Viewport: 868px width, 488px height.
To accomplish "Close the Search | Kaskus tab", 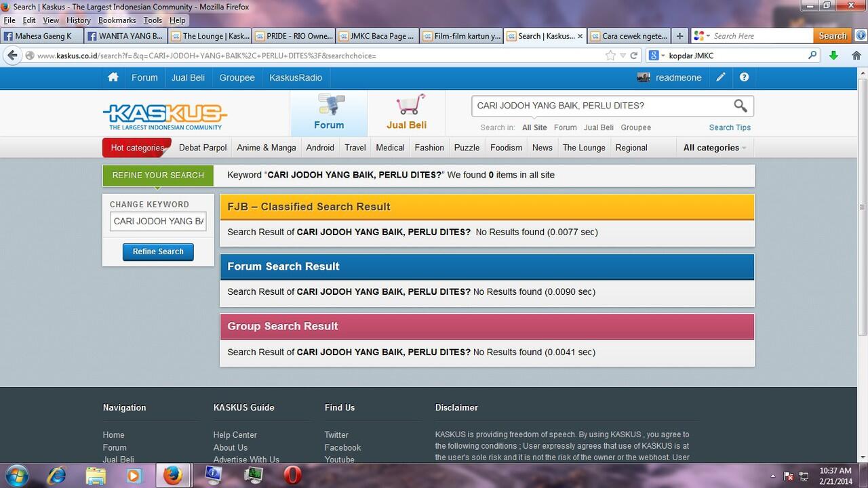I will (x=580, y=36).
